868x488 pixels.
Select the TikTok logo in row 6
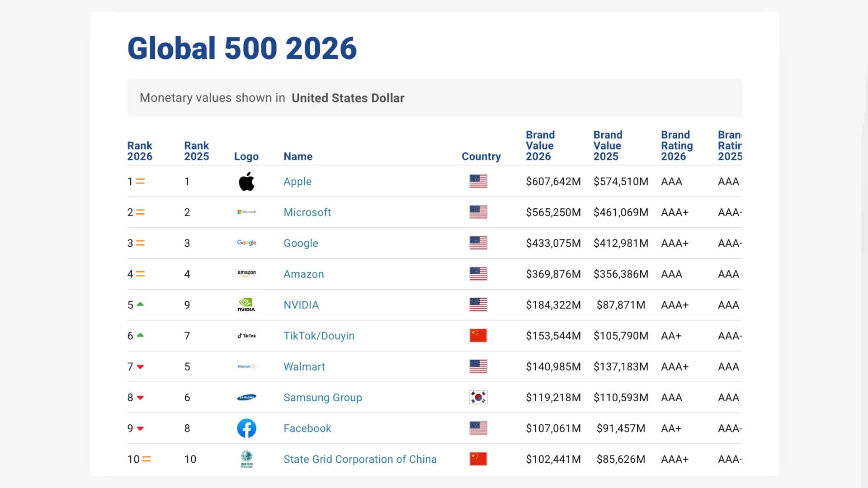[x=246, y=336]
